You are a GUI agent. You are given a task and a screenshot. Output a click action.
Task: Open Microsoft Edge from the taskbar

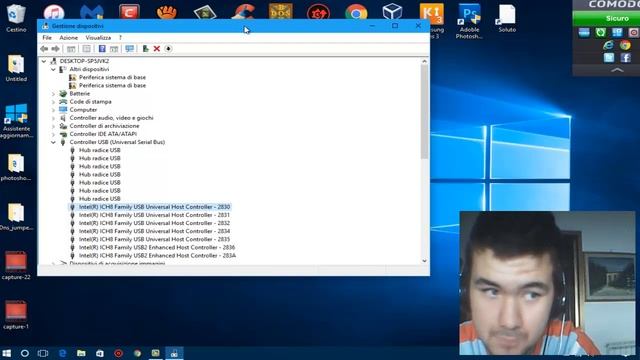62,353
